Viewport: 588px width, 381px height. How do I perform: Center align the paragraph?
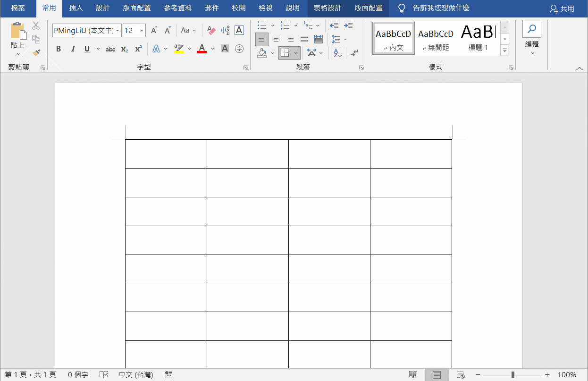pyautogui.click(x=276, y=39)
